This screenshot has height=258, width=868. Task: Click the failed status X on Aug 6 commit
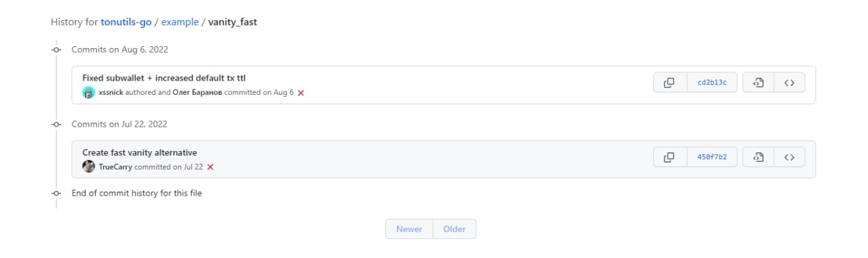pyautogui.click(x=301, y=93)
